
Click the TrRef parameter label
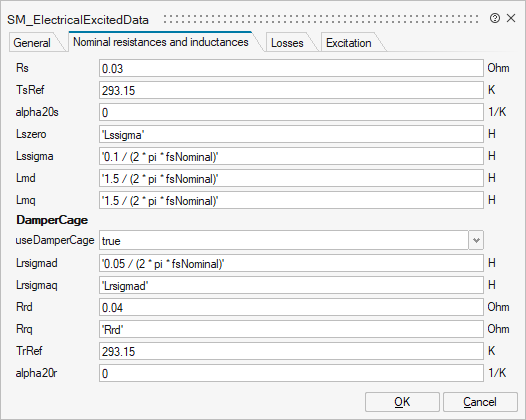[x=29, y=351]
